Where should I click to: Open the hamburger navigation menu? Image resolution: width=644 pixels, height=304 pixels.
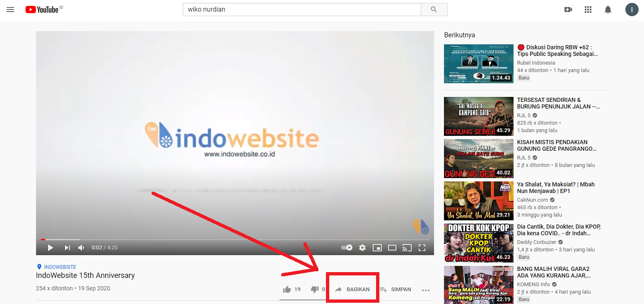[10, 10]
